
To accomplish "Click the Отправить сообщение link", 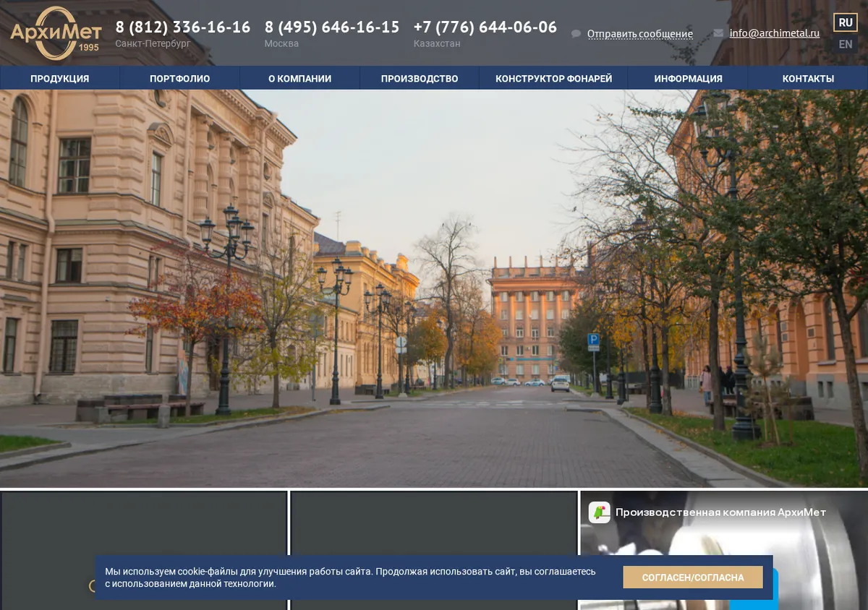I will click(x=640, y=34).
